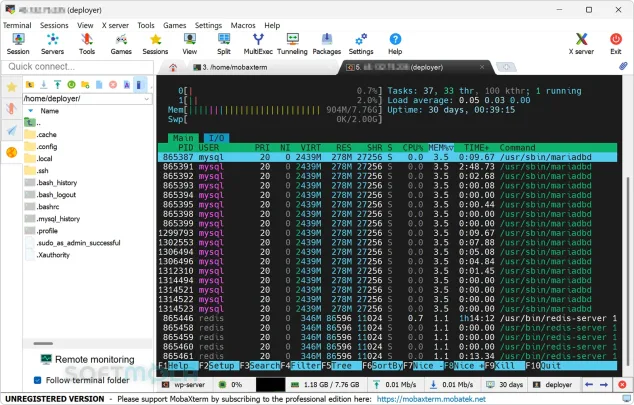Click the Help question mark toolbar icon
The image size is (634, 405).
coord(395,44)
